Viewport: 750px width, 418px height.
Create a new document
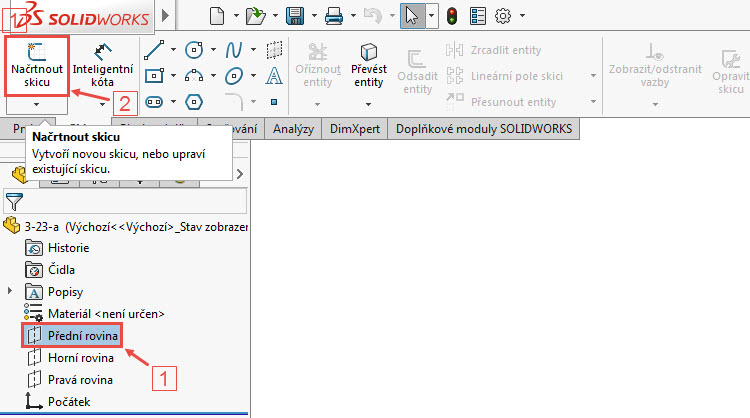[x=217, y=16]
